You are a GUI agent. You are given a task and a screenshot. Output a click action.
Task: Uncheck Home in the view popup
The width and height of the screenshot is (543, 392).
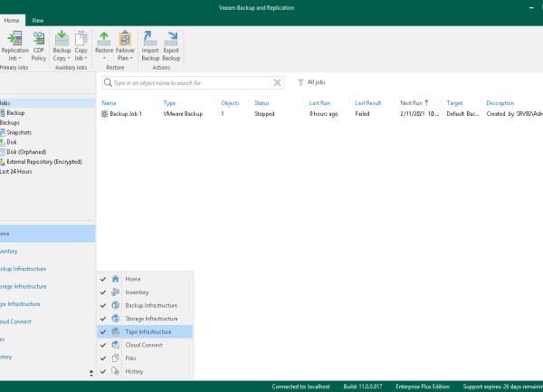pos(103,279)
